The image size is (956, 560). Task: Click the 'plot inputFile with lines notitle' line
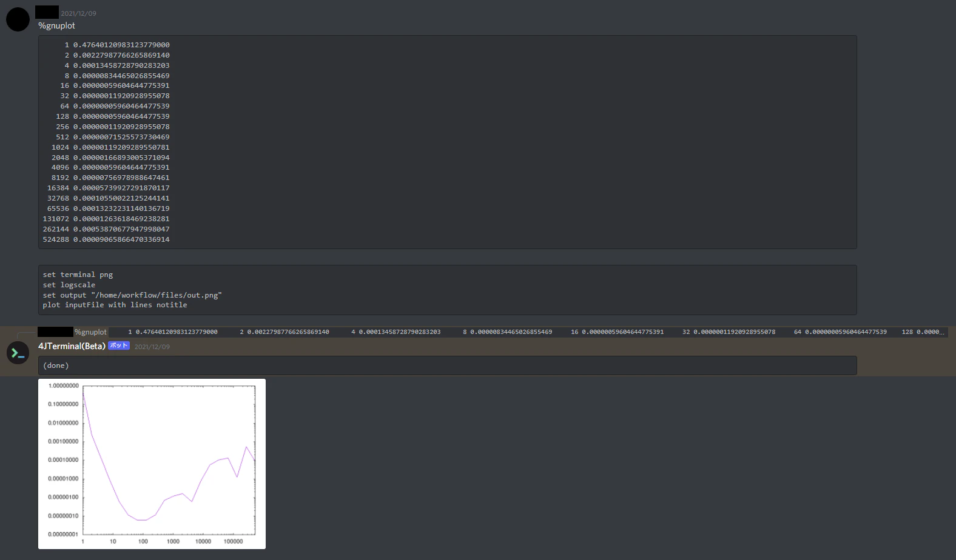pyautogui.click(x=115, y=305)
